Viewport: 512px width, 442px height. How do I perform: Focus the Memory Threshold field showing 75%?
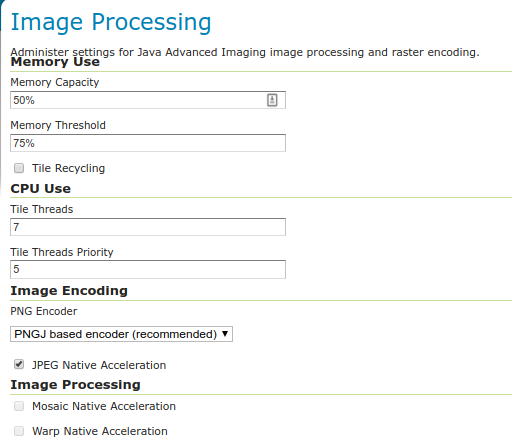[x=148, y=143]
